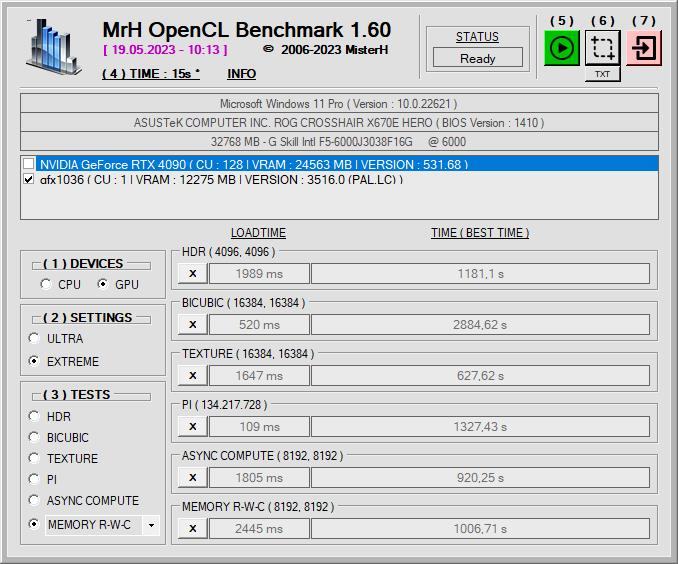This screenshot has height=564, width=678.
Task: Click the TIME ( BEST TIME ) header
Action: click(480, 233)
